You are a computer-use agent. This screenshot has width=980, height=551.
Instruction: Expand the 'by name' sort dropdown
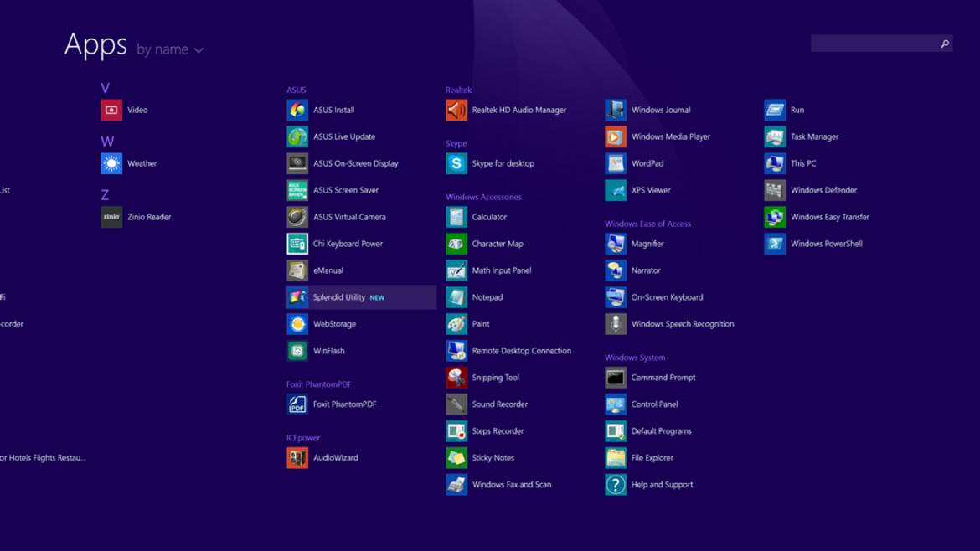click(170, 49)
